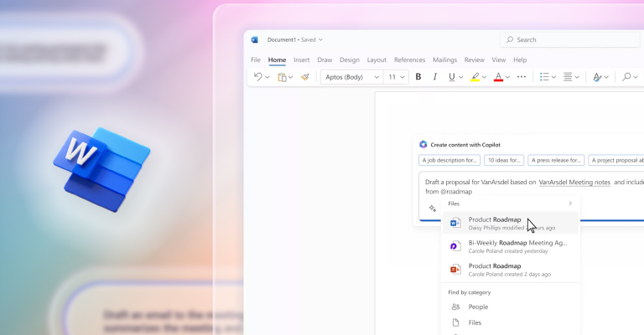
Task: Expand alignment dropdown arrow
Action: (577, 77)
